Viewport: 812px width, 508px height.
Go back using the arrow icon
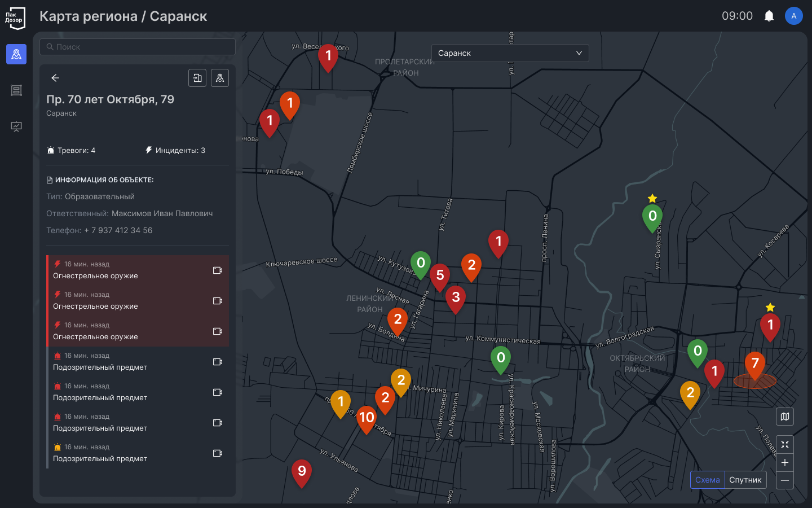pyautogui.click(x=55, y=78)
